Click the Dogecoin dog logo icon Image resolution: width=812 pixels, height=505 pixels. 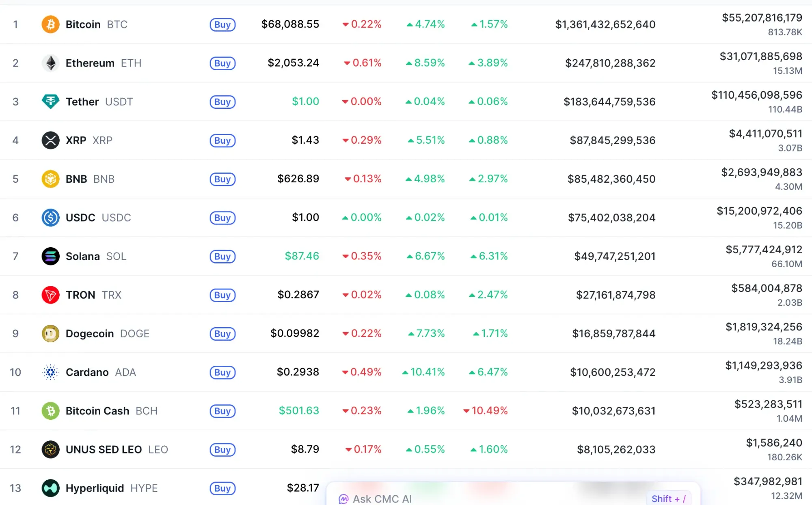pos(50,334)
